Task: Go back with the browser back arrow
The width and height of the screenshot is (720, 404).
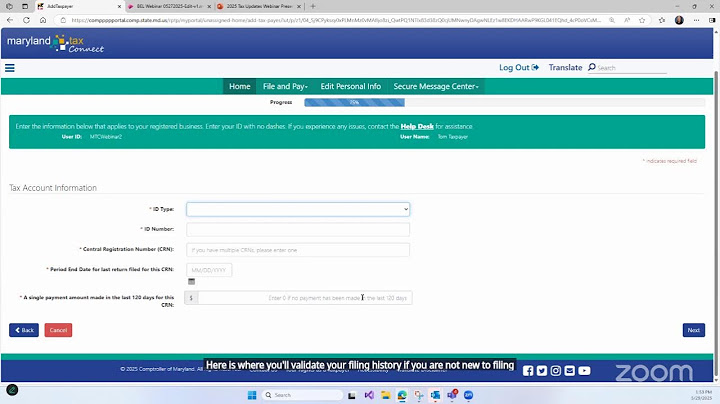Action: click(x=10, y=20)
